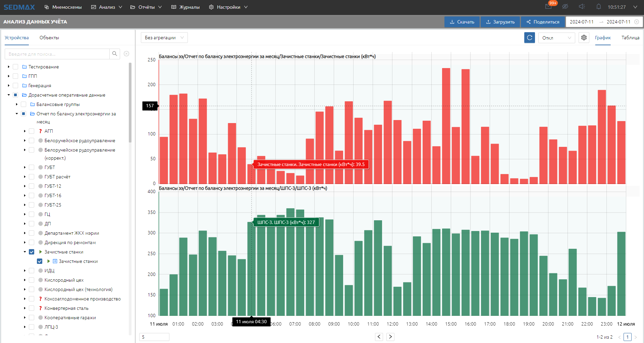
Task: Click the refresh chart button
Action: [x=529, y=38]
